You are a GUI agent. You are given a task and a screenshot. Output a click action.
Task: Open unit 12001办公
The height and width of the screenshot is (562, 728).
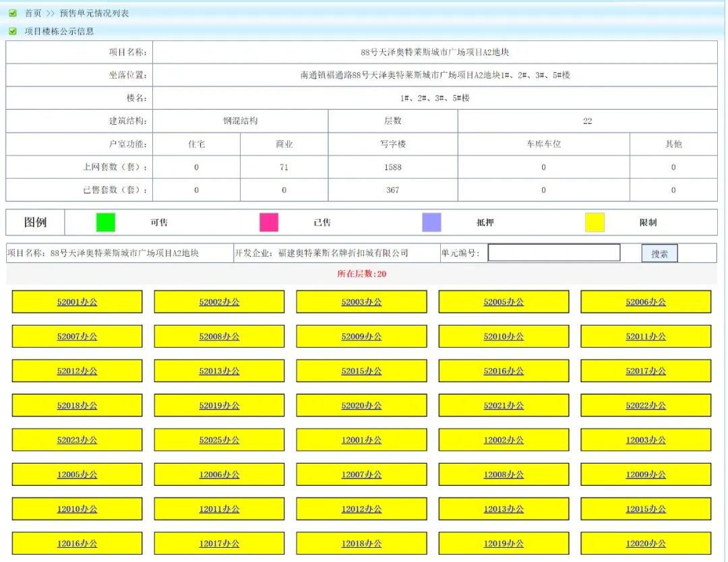coord(361,440)
